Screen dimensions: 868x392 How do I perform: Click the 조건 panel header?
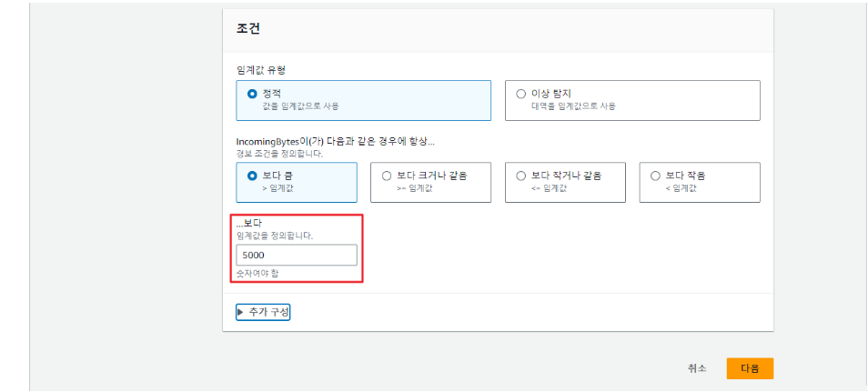[x=248, y=29]
